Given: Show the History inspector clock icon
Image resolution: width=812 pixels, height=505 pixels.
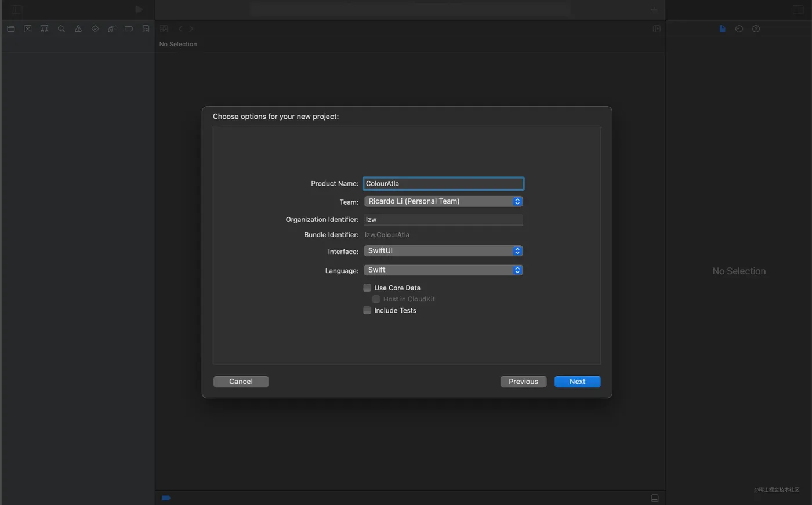Looking at the screenshot, I should (739, 28).
